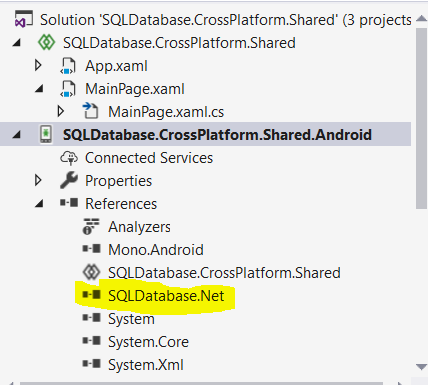Click the System reference icon
This screenshot has height=385, width=428.
pos(92,318)
